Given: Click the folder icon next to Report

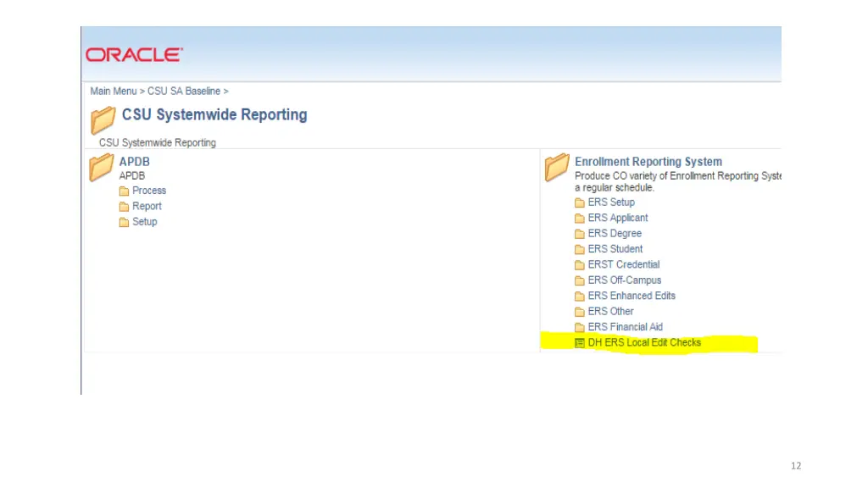Looking at the screenshot, I should click(x=124, y=207).
